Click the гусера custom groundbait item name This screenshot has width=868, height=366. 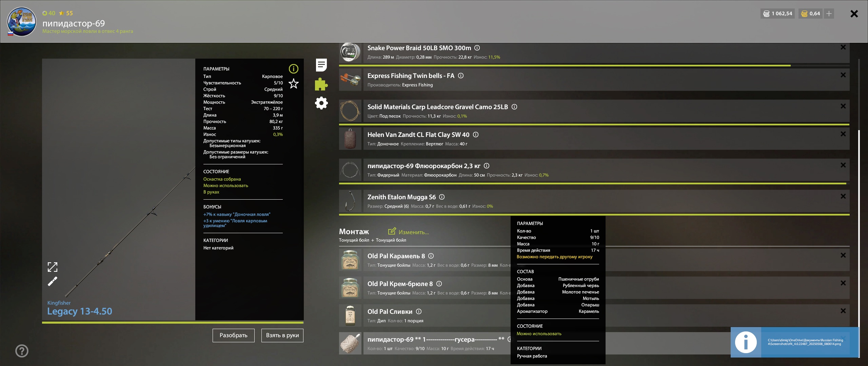(436, 339)
